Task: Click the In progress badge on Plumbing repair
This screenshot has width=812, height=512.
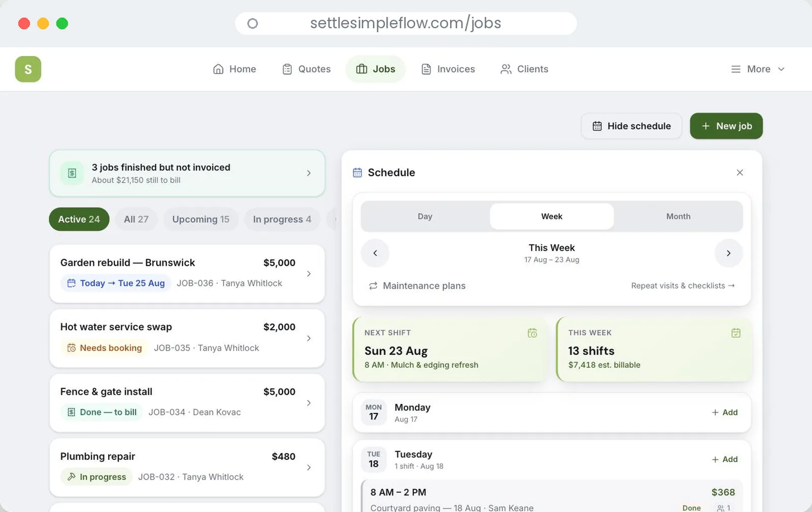Action: tap(96, 477)
